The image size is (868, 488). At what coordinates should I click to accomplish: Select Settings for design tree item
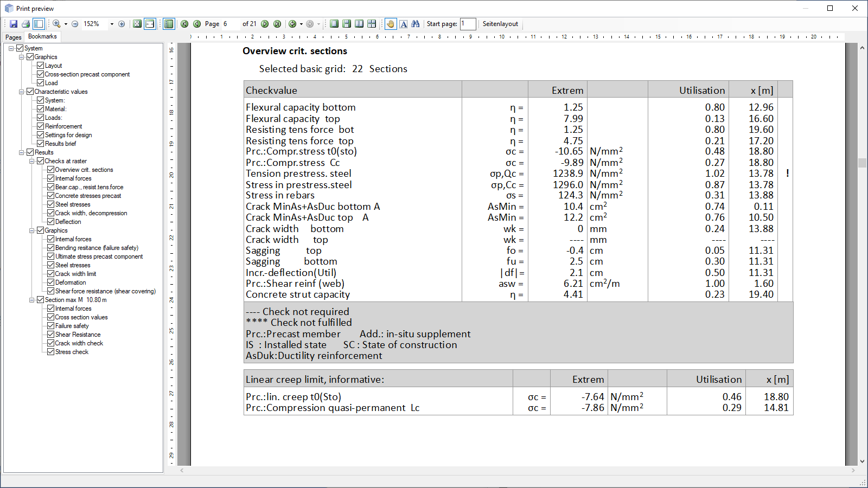tap(68, 135)
